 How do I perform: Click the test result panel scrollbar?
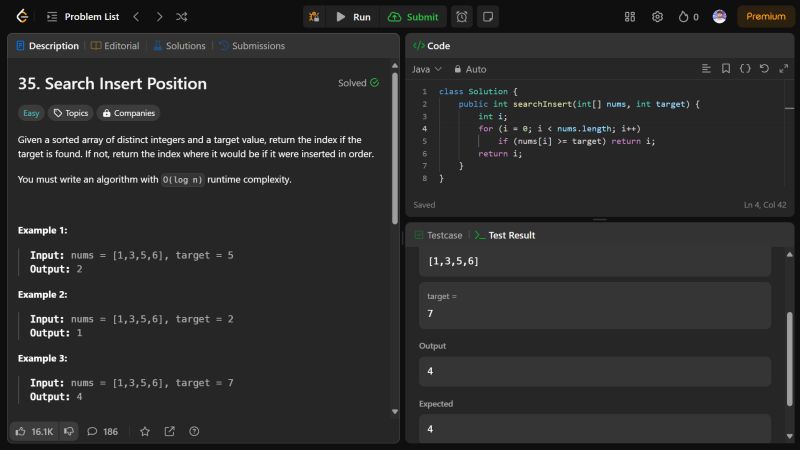(x=790, y=359)
